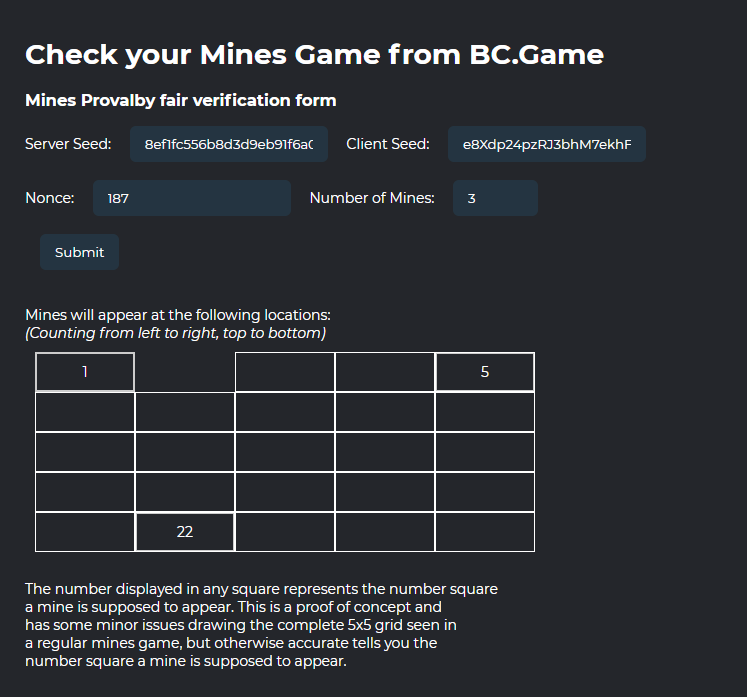Click the 'Client Seed:' label

tap(388, 144)
